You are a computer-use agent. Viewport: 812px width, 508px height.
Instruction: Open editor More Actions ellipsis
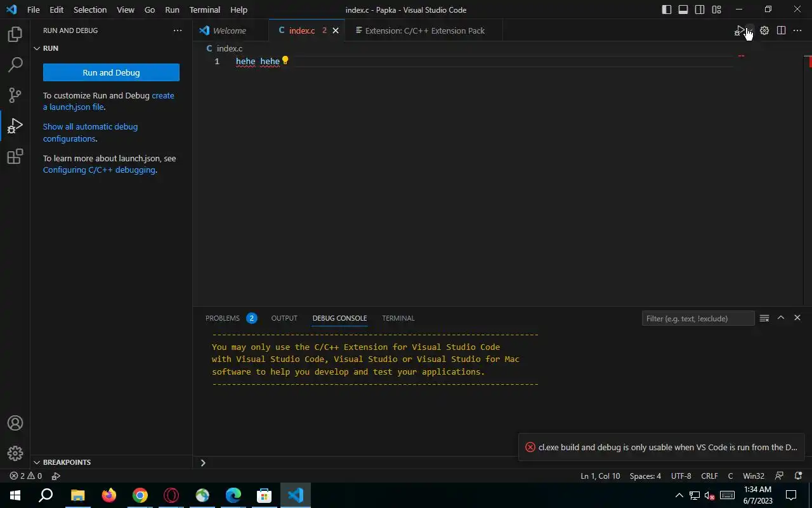coord(797,30)
